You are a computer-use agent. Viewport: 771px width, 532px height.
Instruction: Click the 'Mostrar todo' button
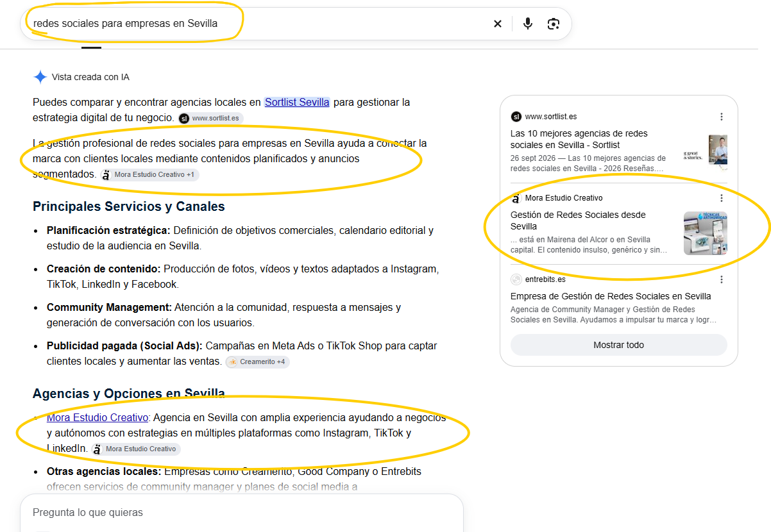[x=619, y=345]
